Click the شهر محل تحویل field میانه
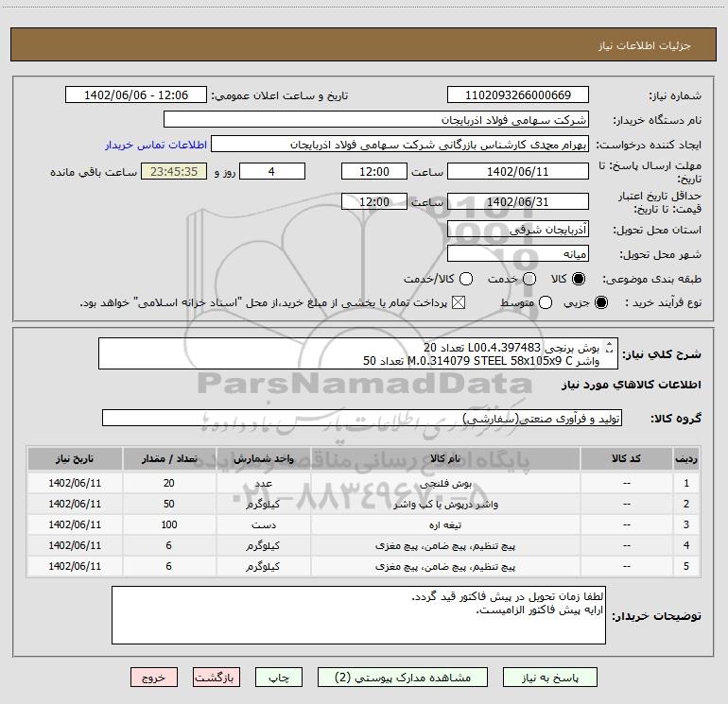This screenshot has height=704, width=728. [518, 253]
